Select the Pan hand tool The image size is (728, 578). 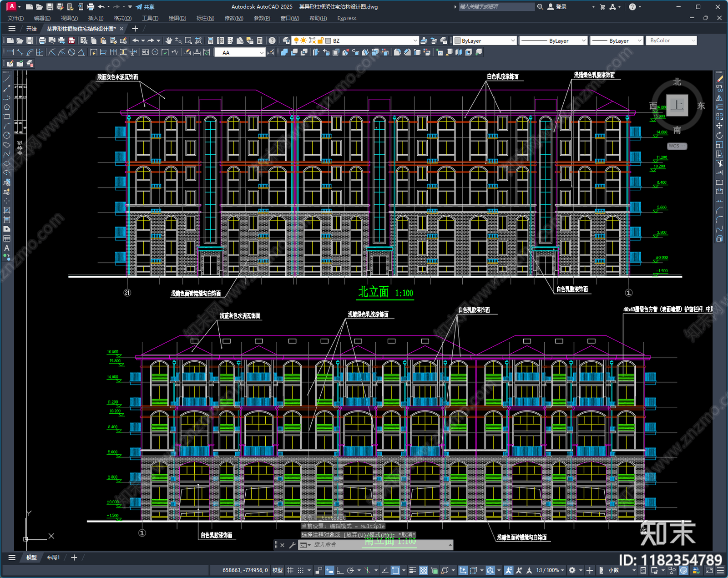coord(169,41)
